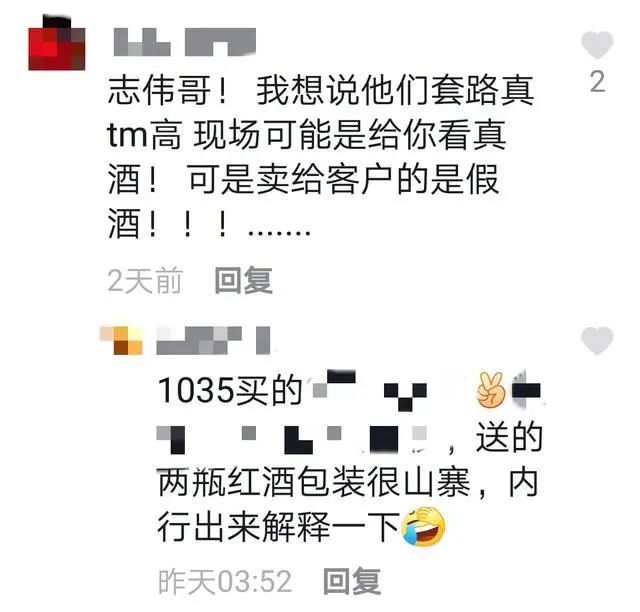Tap the text 行出来解释一下
This screenshot has width=640, height=612.
coord(279,527)
